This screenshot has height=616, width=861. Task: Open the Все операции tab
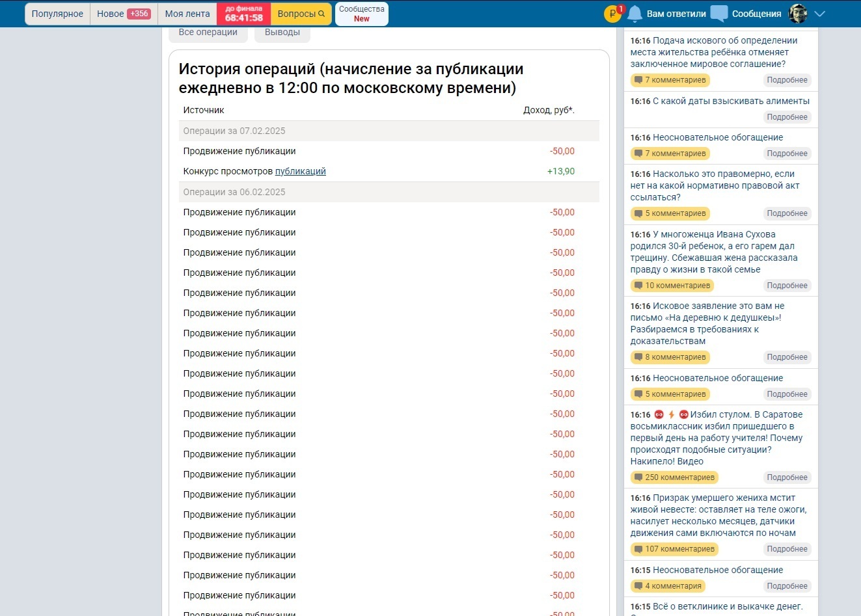208,31
